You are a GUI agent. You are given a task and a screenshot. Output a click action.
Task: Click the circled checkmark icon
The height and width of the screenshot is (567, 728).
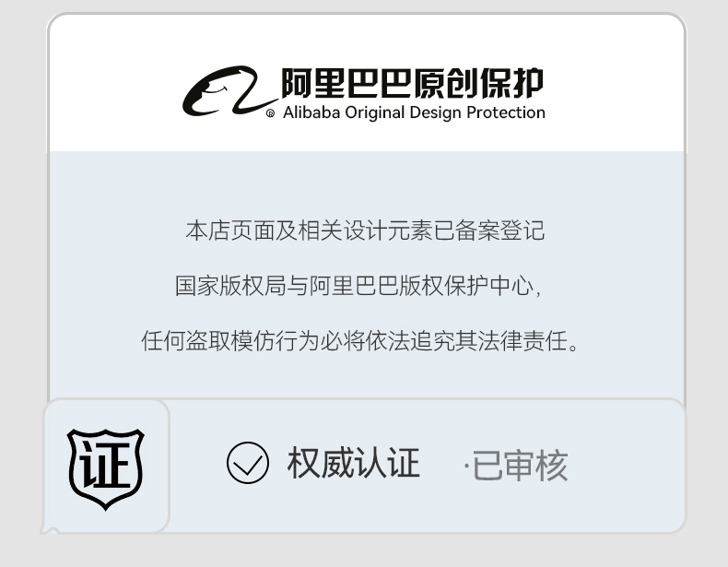[x=248, y=463]
